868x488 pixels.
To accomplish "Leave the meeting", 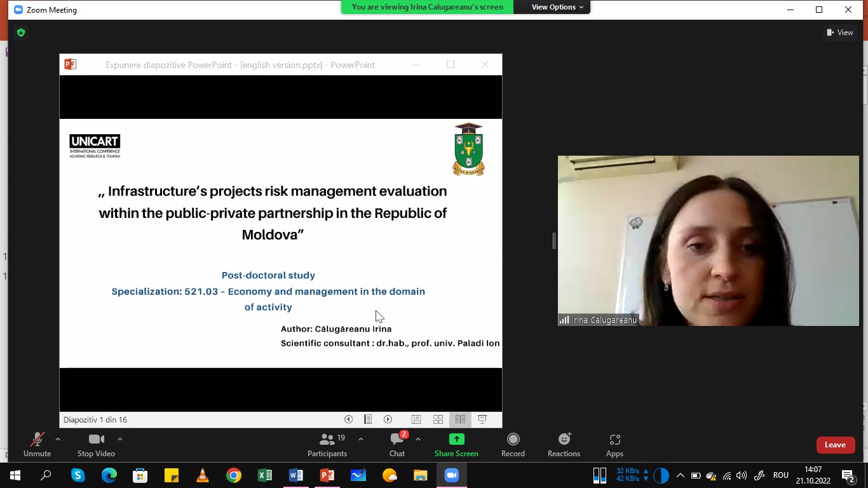I will click(835, 445).
